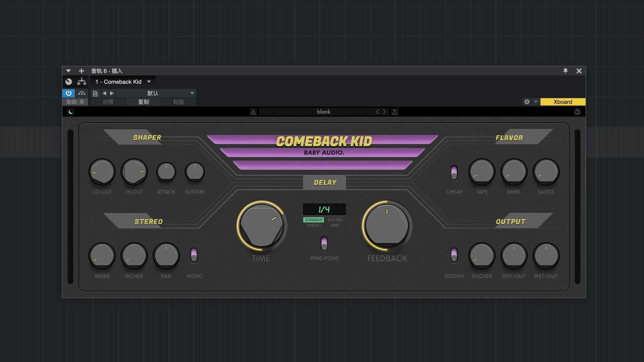Select TRIPLET delay mode

point(314,226)
